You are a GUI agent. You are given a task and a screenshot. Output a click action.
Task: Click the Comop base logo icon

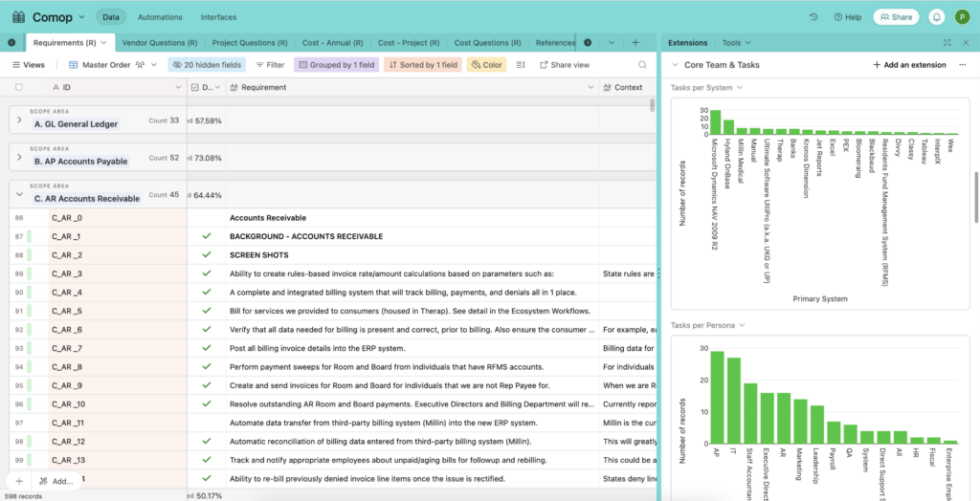18,17
